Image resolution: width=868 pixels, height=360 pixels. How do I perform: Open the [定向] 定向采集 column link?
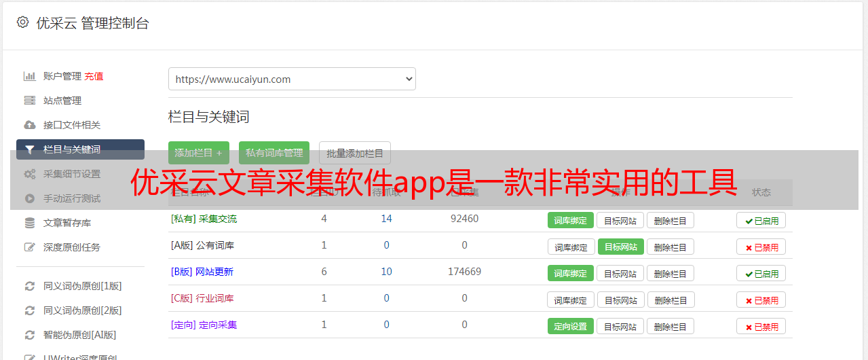[204, 325]
